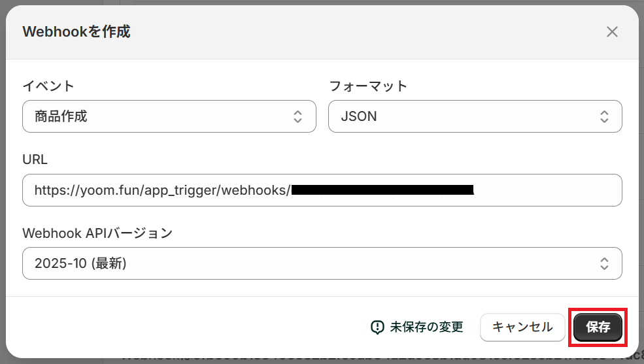The width and height of the screenshot is (644, 364).
Task: Click the up-down chevron in イベント select
Action: 297,117
